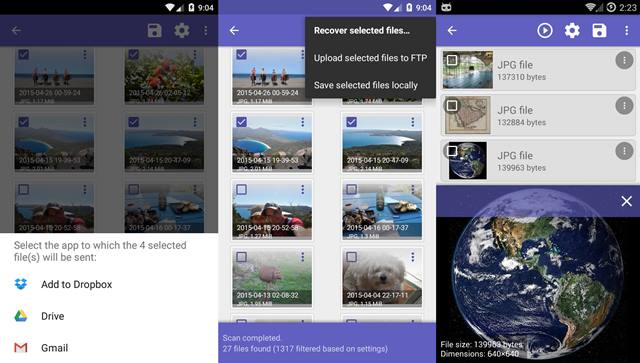Select Upload selected files to FTP

pos(370,58)
